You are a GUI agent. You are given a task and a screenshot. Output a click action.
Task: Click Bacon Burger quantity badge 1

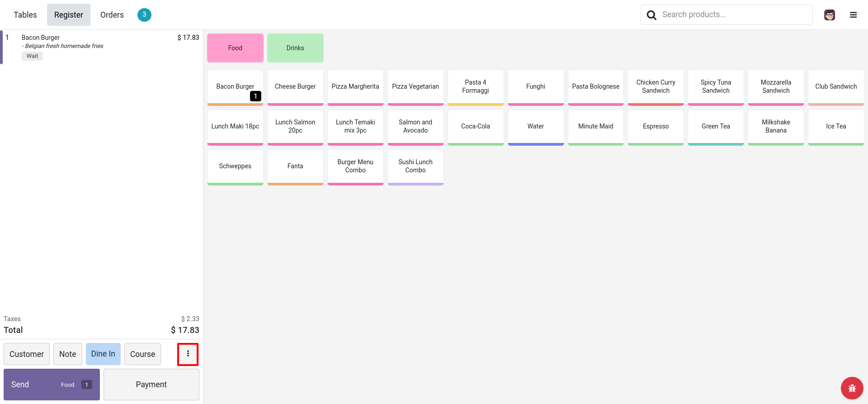(255, 96)
